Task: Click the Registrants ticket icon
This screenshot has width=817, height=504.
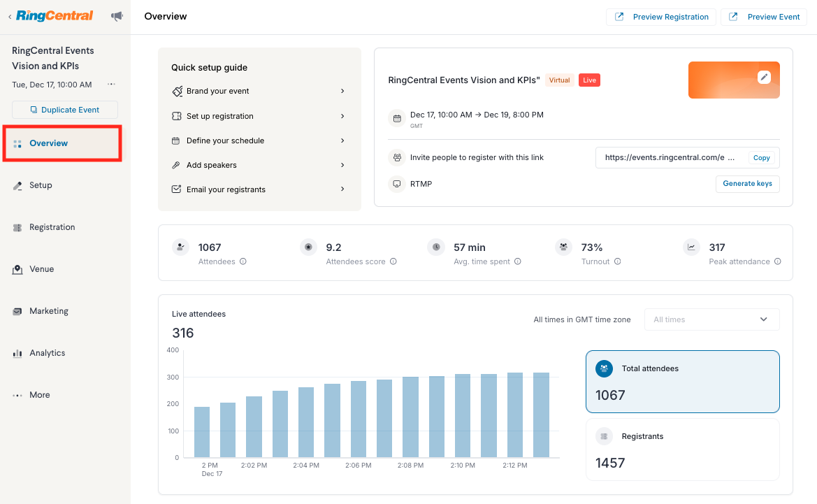Action: pyautogui.click(x=604, y=436)
